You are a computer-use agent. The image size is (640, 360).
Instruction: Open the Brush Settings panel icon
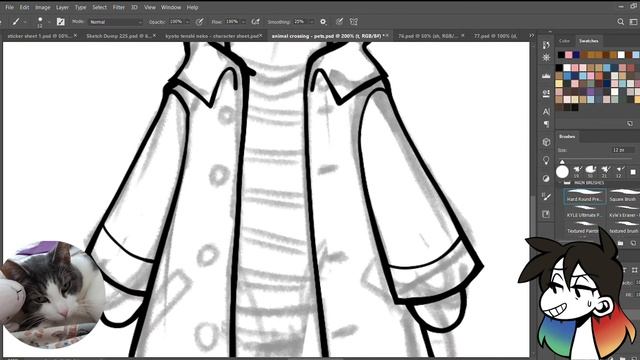[x=546, y=196]
